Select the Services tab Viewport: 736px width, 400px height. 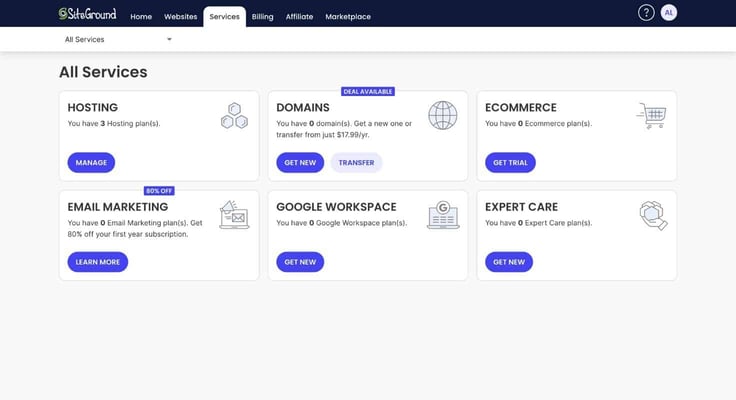pos(224,16)
